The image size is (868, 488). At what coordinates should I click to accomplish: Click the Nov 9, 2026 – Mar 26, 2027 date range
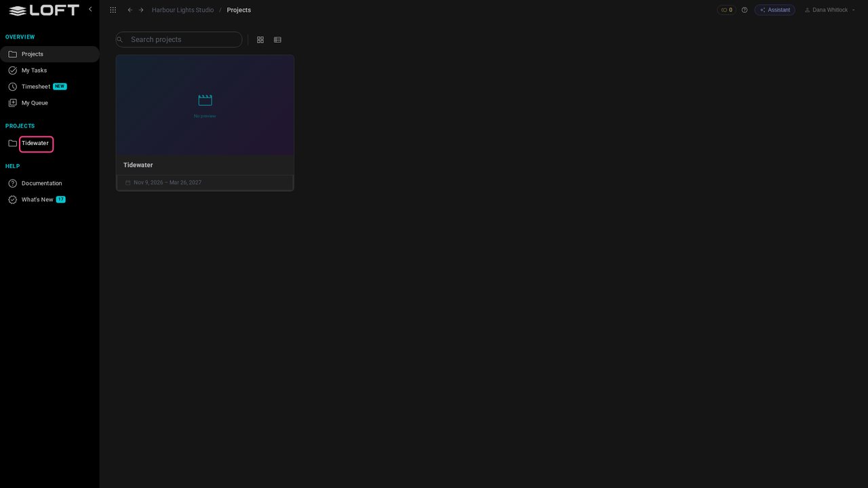coord(167,182)
